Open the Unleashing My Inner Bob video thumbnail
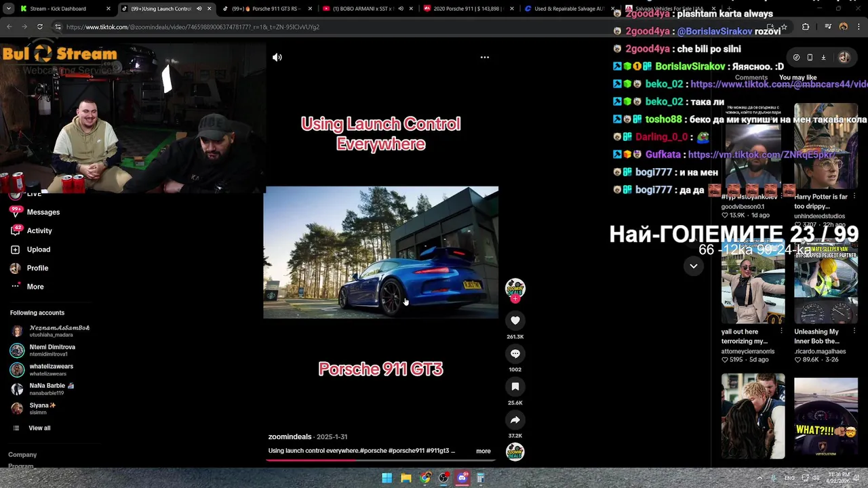This screenshot has height=488, width=868. coord(826,281)
